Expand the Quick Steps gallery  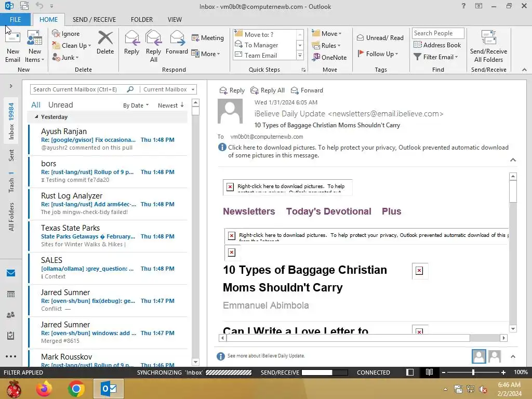point(300,55)
